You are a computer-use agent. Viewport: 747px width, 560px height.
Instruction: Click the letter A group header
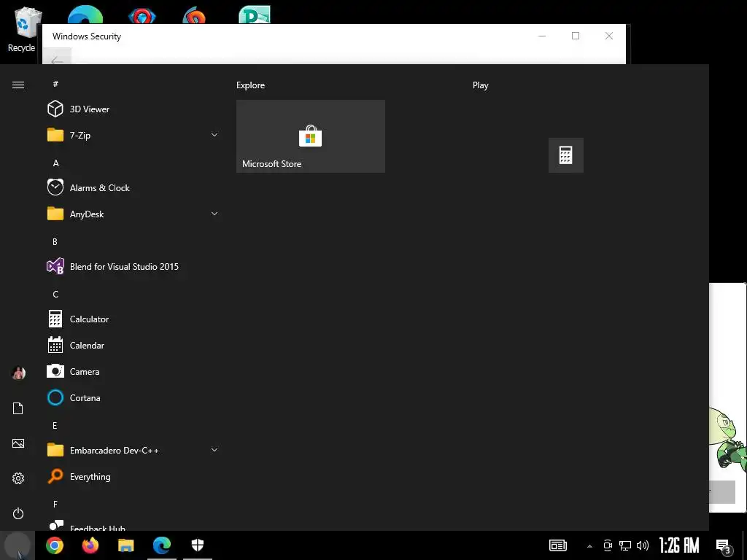click(x=55, y=163)
